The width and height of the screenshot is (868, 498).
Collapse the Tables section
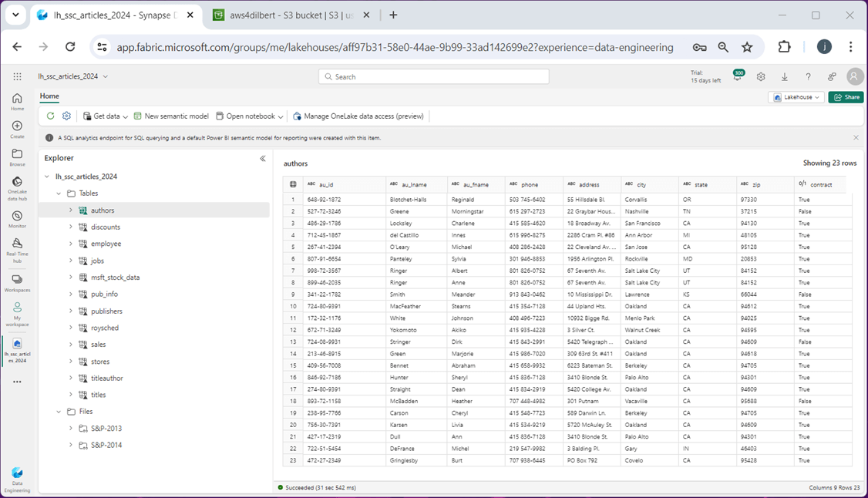(58, 193)
